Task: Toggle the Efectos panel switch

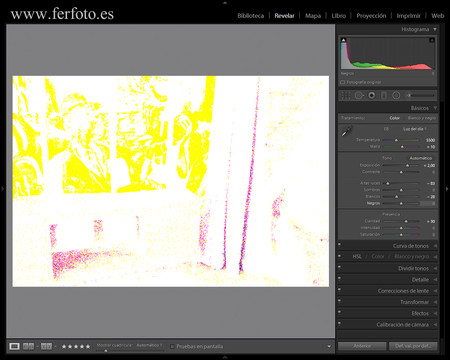Action: pyautogui.click(x=339, y=312)
